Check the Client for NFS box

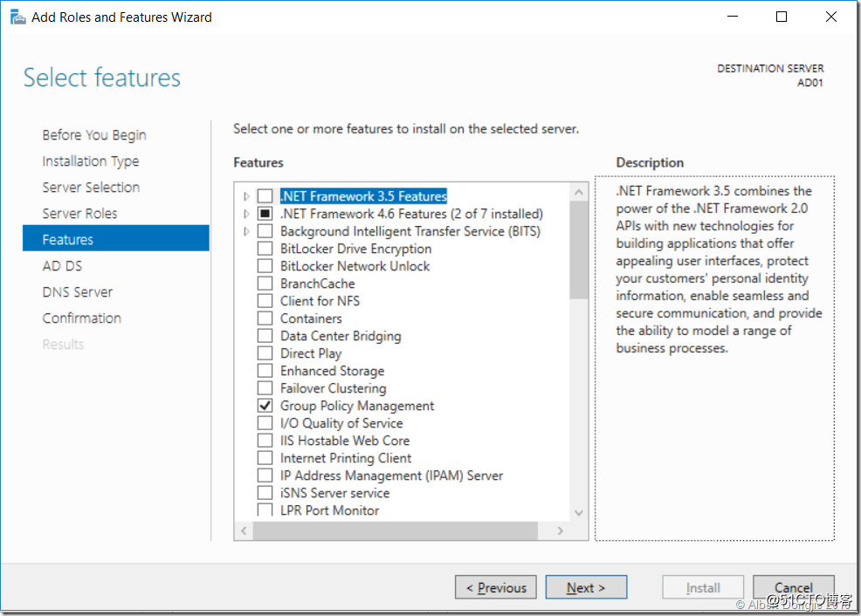coord(265,301)
